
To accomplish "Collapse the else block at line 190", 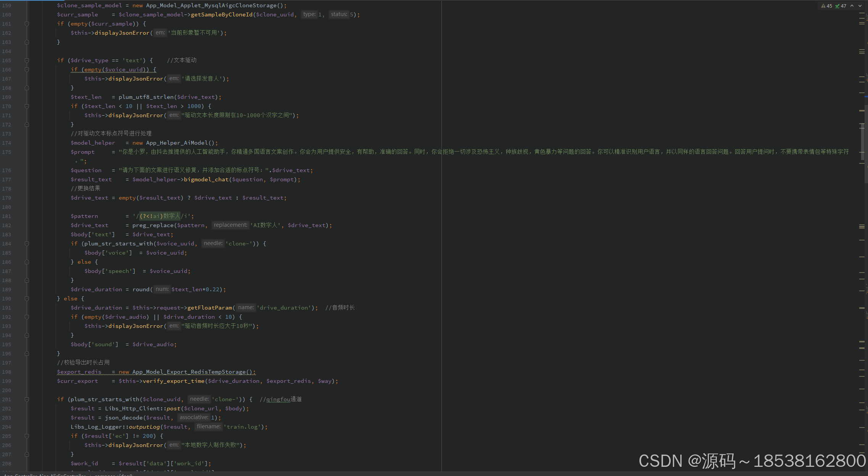I will point(27,299).
